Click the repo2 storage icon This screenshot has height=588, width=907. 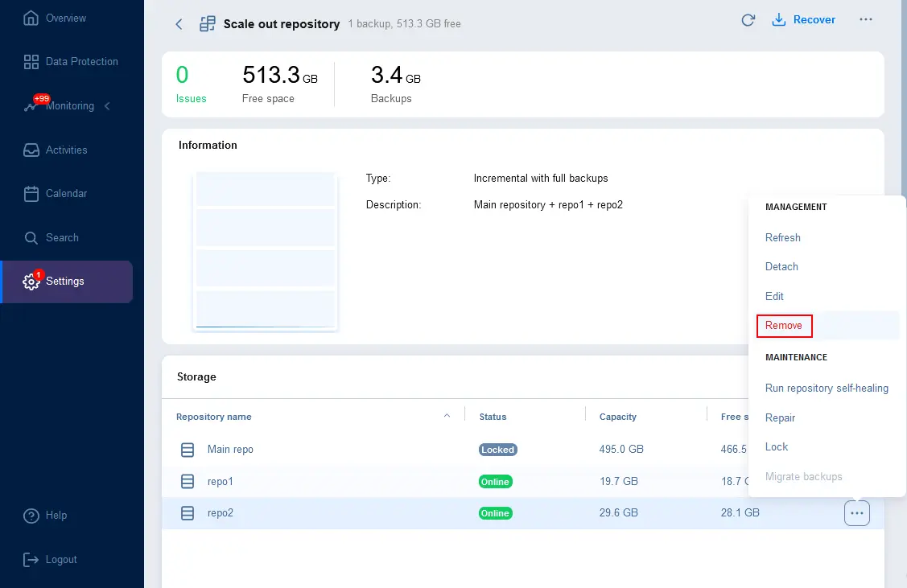[188, 513]
